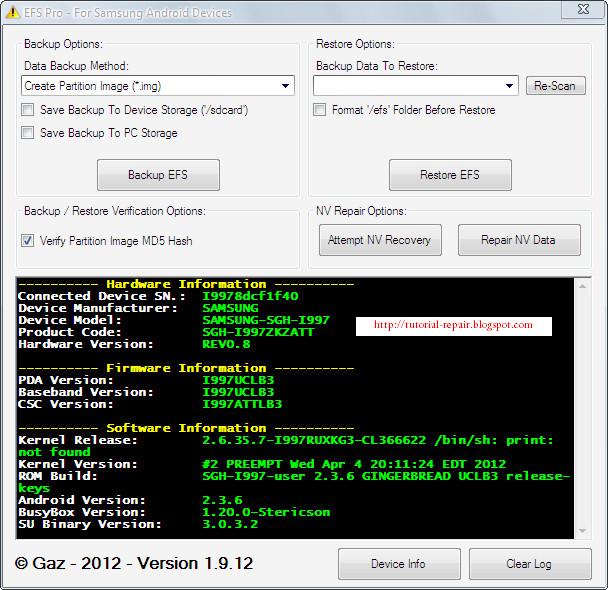This screenshot has width=608, height=590.
Task: Enable Save Backup To PC Storage checkbox
Action: click(x=28, y=133)
